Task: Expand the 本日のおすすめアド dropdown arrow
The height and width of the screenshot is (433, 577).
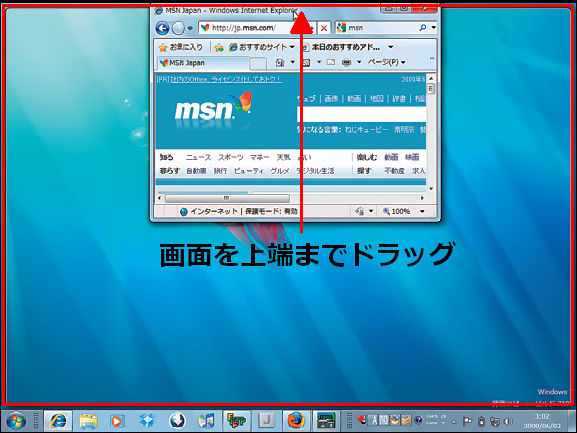Action: pyautogui.click(x=391, y=47)
